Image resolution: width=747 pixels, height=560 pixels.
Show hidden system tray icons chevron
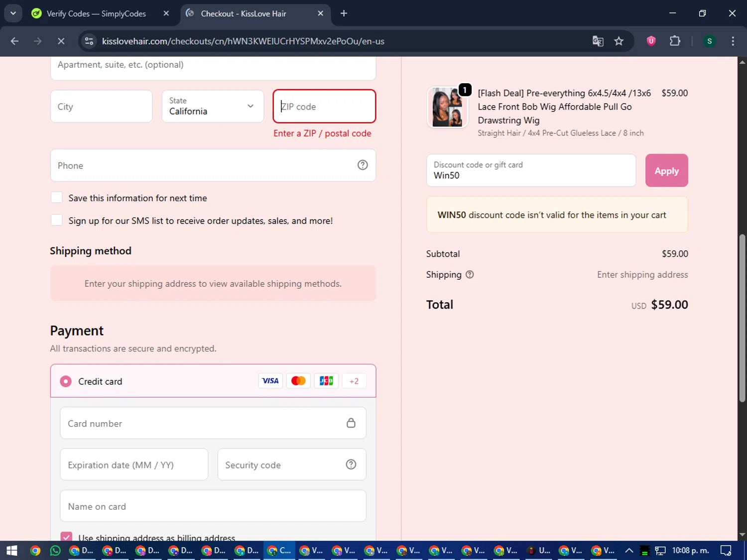[629, 550]
